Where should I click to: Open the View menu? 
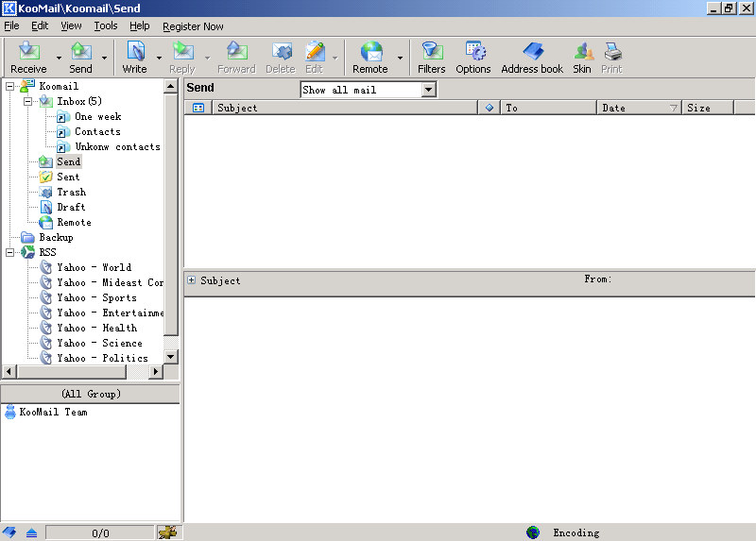71,26
